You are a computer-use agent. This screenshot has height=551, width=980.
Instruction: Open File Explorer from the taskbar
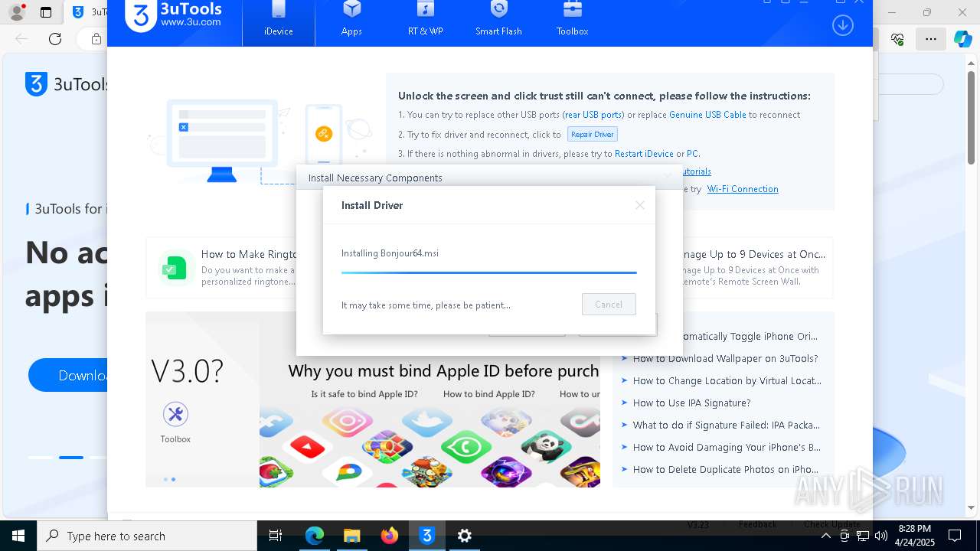(x=351, y=536)
